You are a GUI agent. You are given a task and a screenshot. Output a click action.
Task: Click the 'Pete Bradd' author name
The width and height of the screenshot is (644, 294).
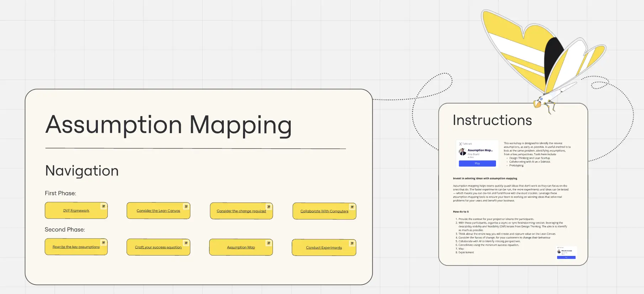pyautogui.click(x=473, y=154)
